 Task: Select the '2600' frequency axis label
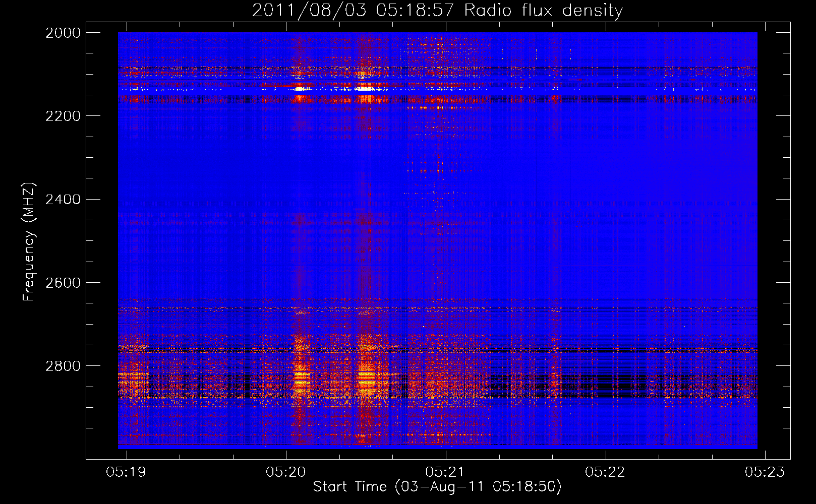point(63,283)
